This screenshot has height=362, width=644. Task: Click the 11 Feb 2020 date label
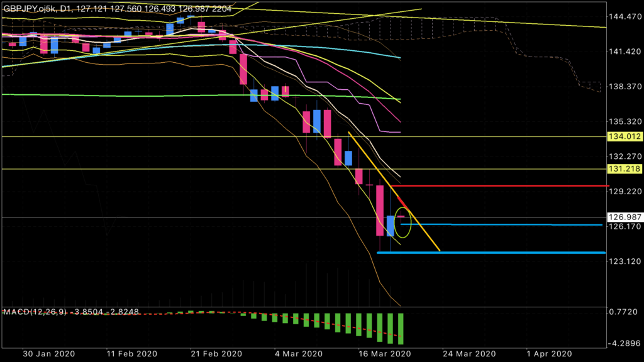point(132,354)
